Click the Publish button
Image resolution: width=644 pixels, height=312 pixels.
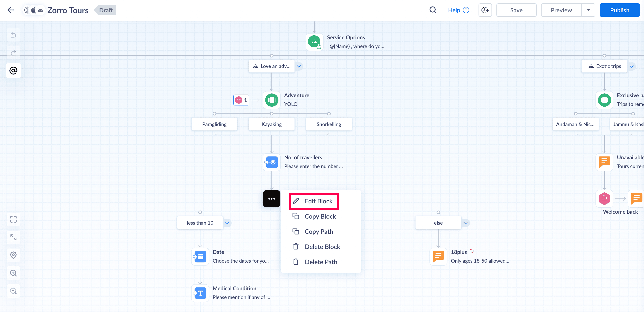point(619,10)
